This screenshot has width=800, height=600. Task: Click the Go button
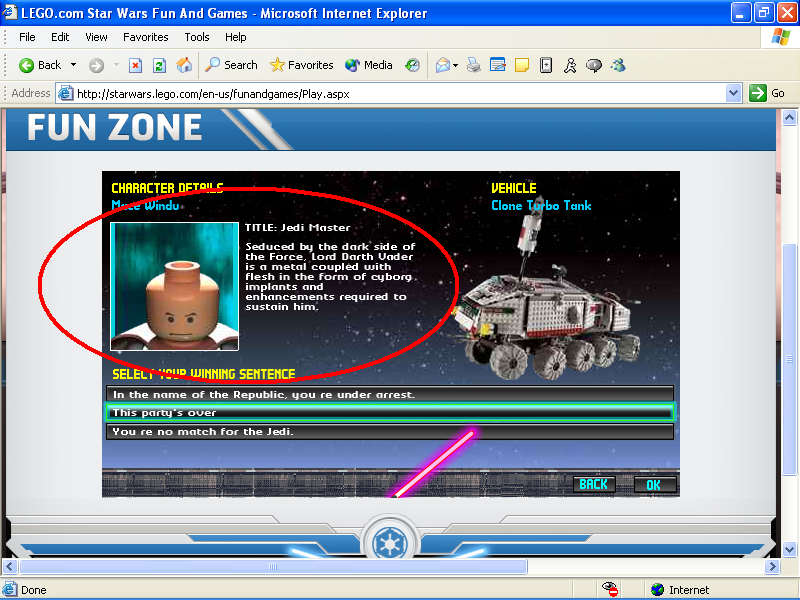(767, 93)
